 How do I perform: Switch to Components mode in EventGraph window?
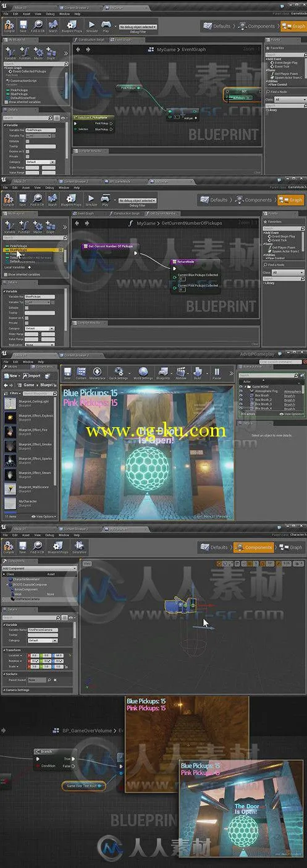[258, 27]
